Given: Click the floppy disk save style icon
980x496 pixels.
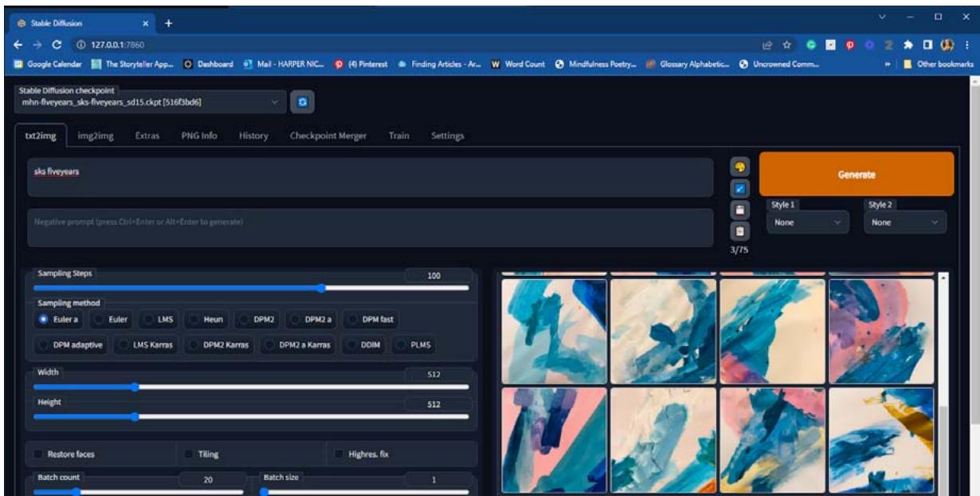Looking at the screenshot, I should [x=739, y=210].
